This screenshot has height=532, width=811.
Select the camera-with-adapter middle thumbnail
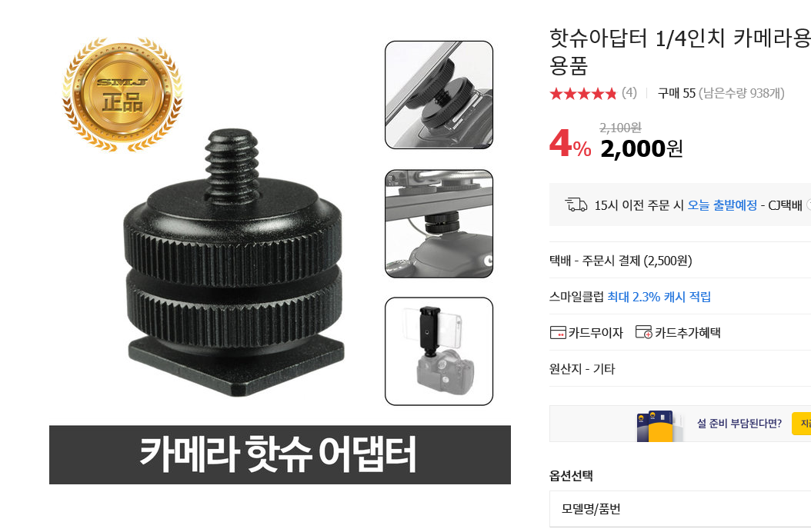click(x=439, y=224)
